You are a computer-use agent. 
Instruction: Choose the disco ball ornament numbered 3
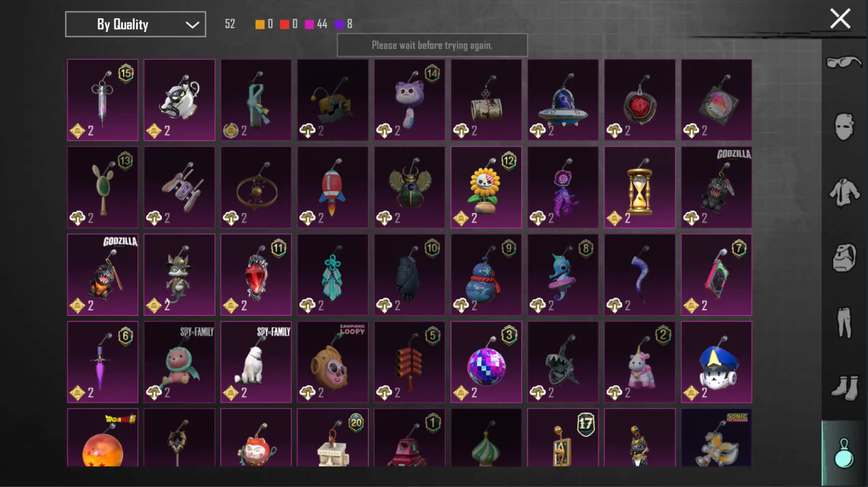point(486,362)
